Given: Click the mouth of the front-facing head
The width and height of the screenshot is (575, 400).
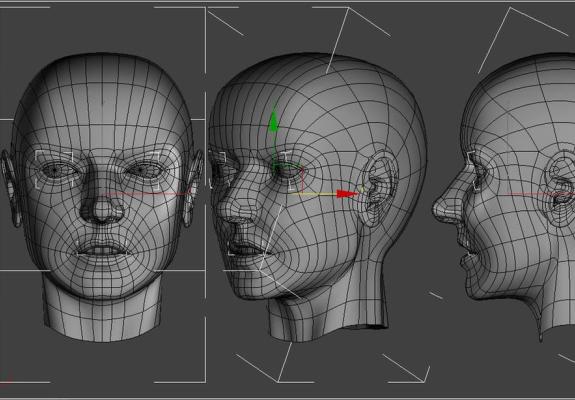Looking at the screenshot, I should 102,250.
